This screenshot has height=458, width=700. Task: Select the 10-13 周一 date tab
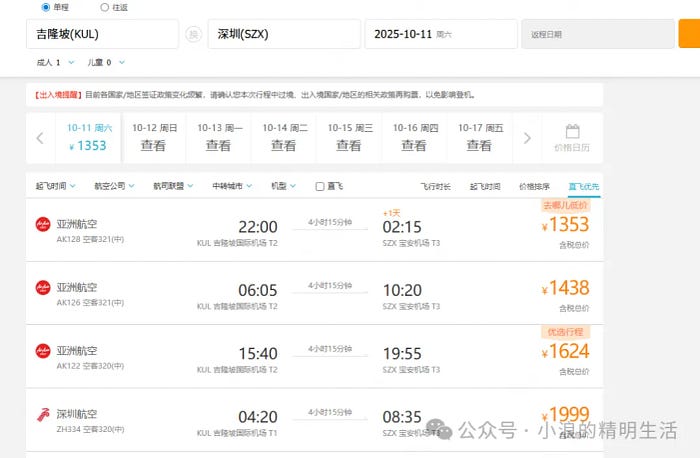click(219, 138)
